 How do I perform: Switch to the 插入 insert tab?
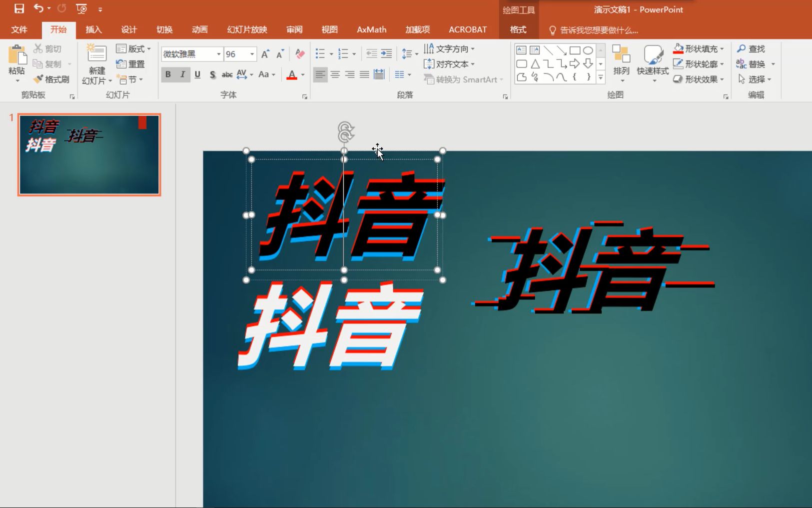pyautogui.click(x=93, y=29)
